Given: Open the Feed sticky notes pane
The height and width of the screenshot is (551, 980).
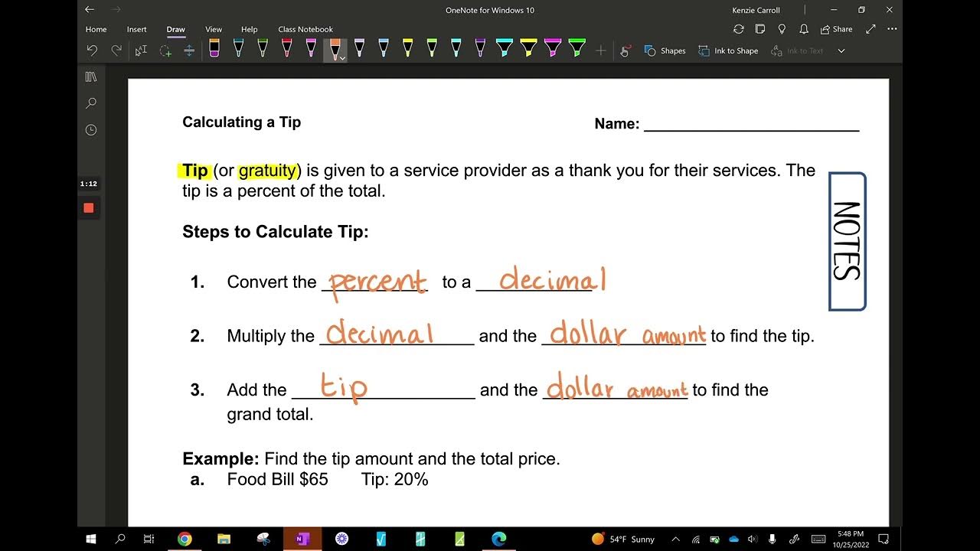Looking at the screenshot, I should [x=760, y=29].
